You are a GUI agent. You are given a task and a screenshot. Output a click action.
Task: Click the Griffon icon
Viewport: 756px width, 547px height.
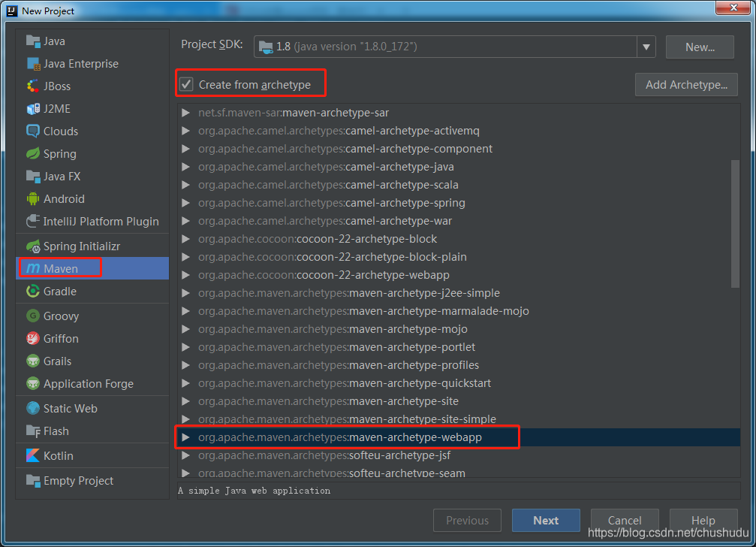click(33, 339)
